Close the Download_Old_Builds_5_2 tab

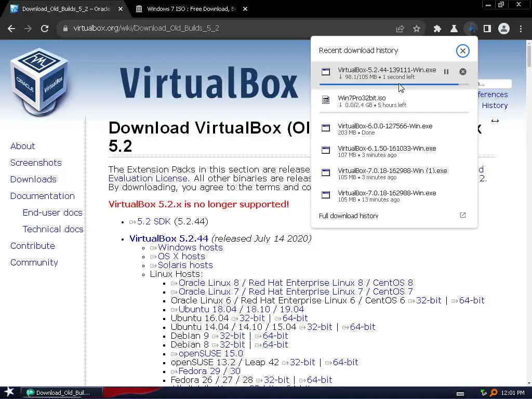click(x=121, y=9)
